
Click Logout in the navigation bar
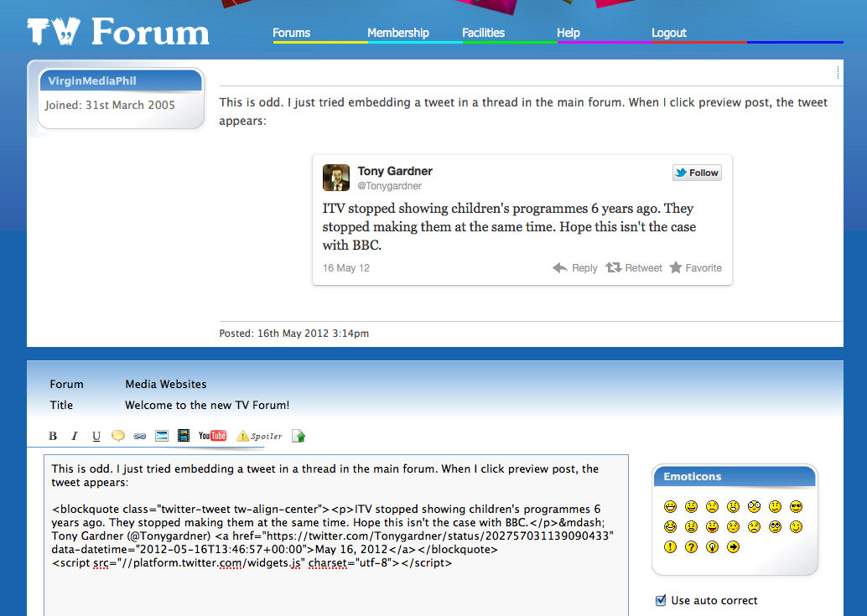pos(669,33)
